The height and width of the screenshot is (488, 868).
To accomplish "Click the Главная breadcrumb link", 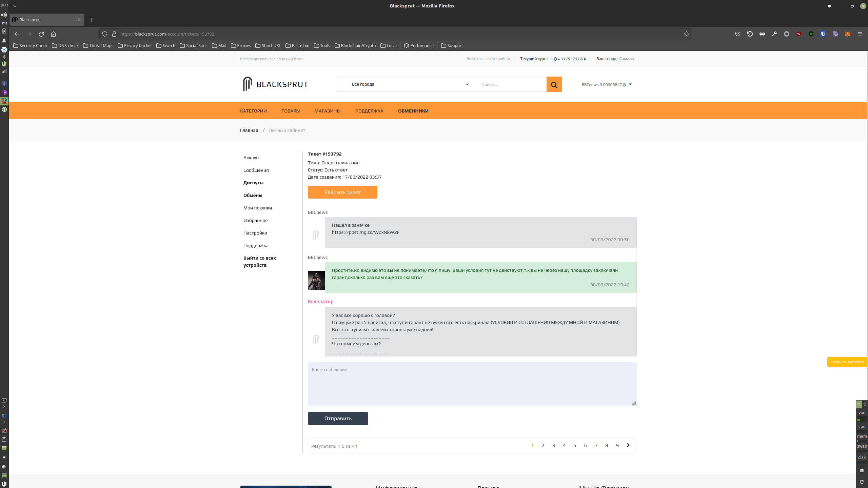I will point(249,130).
